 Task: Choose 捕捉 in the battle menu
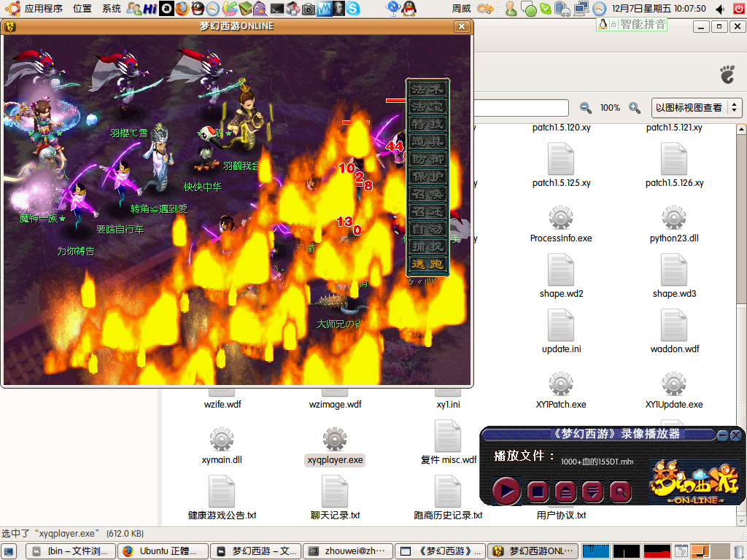click(x=427, y=246)
